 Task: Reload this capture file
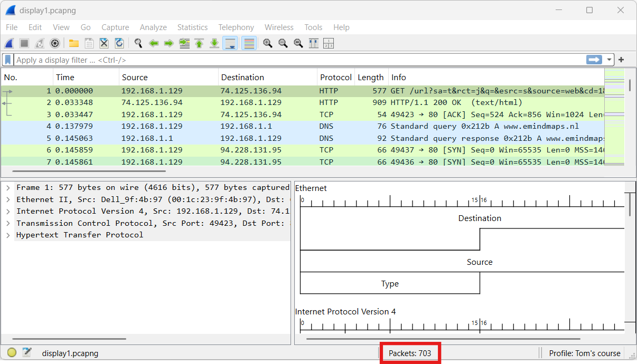(x=119, y=43)
